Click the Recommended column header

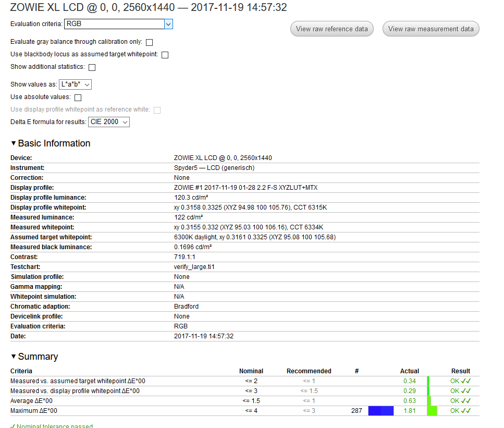click(309, 371)
